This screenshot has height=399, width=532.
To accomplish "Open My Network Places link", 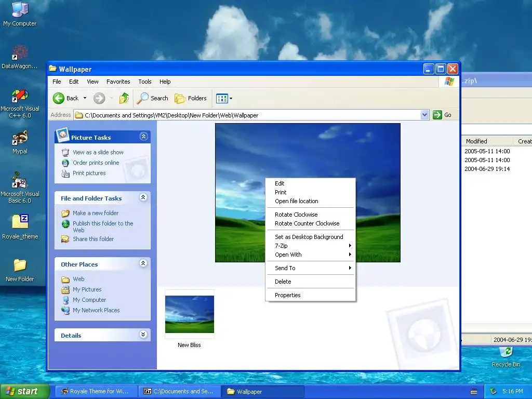I will pos(96,310).
